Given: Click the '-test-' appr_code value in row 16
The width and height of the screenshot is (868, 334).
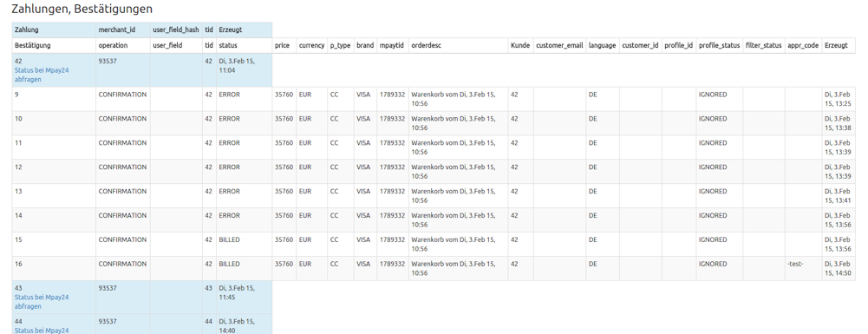Looking at the screenshot, I should 795,264.
